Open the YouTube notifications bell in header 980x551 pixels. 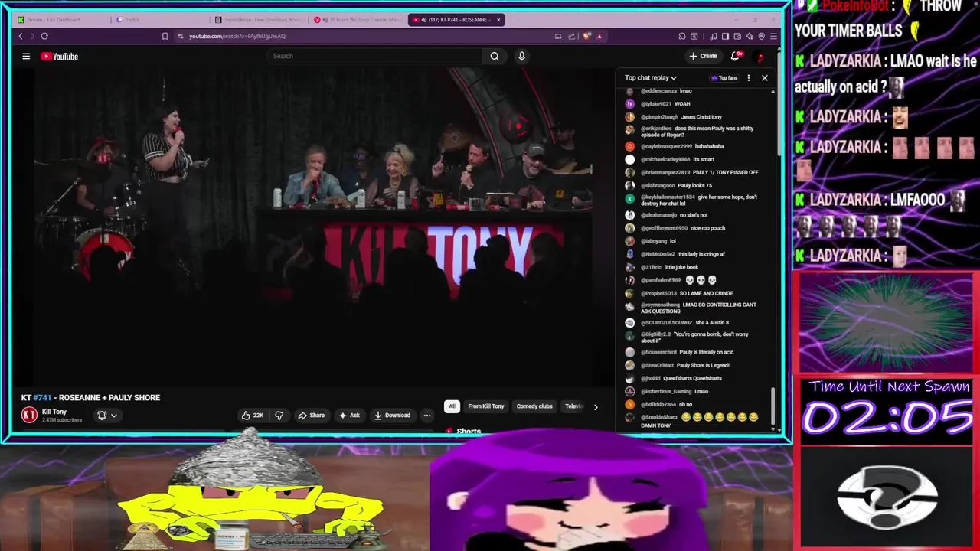[x=736, y=56]
